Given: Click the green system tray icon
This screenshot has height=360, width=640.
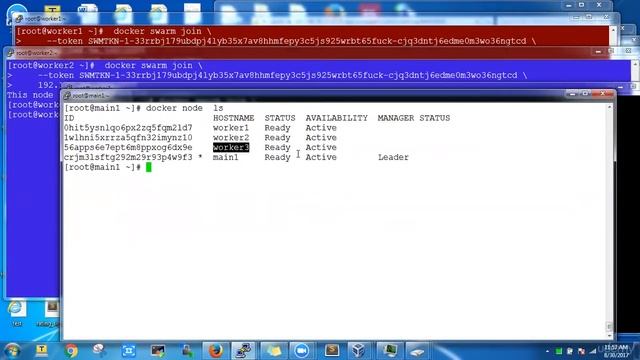Looking at the screenshot, I should tap(558, 351).
